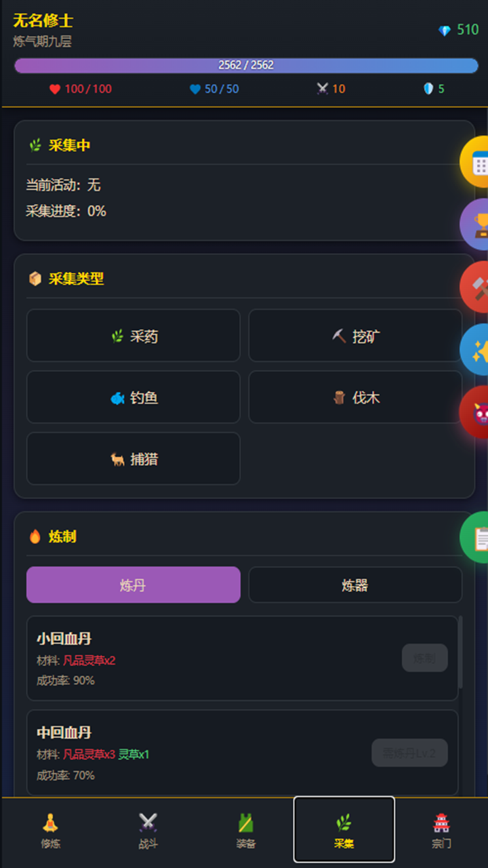488x868 pixels.
Task: Click the diamond currency icon
Action: pyautogui.click(x=445, y=31)
